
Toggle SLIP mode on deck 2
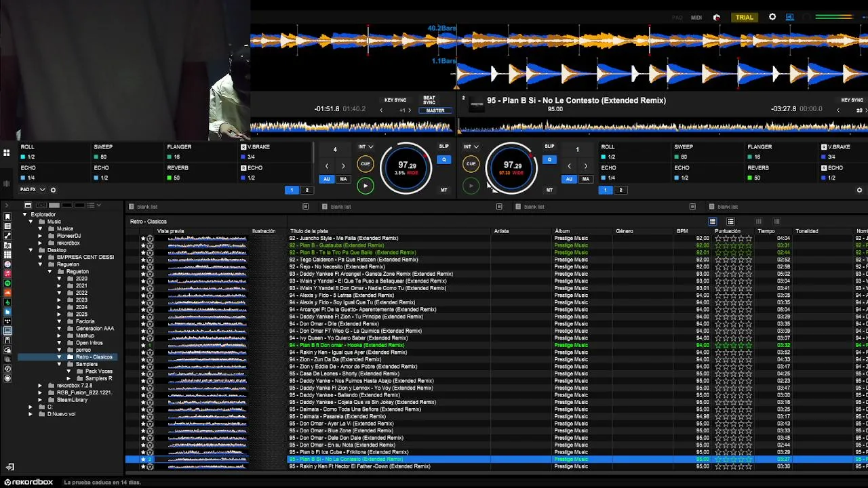[549, 146]
